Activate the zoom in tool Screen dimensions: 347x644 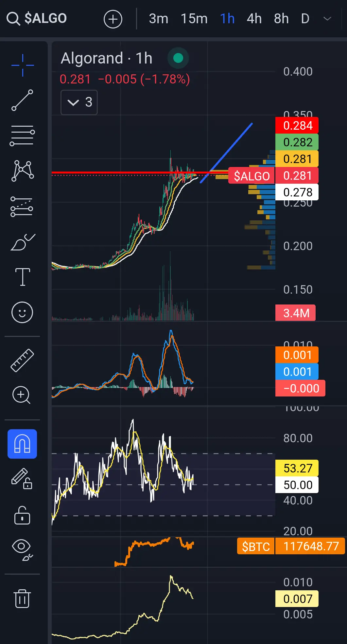[x=22, y=395]
